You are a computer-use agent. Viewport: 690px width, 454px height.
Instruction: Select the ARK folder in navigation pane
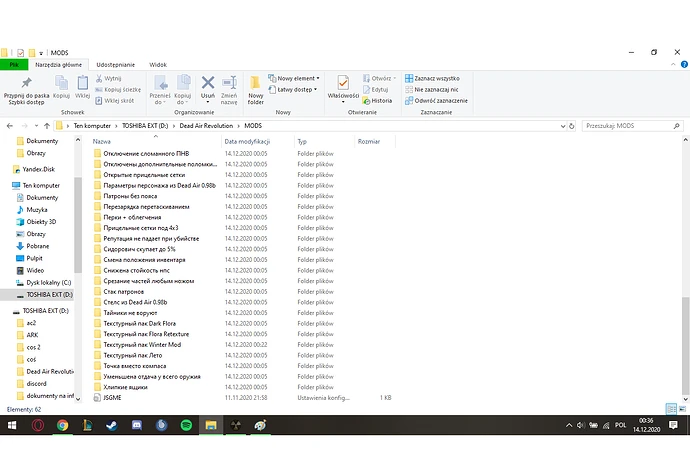32,335
